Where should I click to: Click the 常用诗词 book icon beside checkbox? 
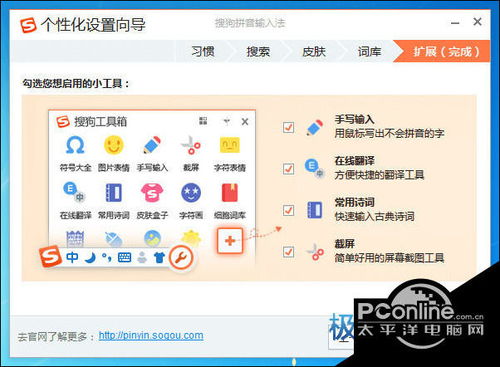[x=314, y=210]
